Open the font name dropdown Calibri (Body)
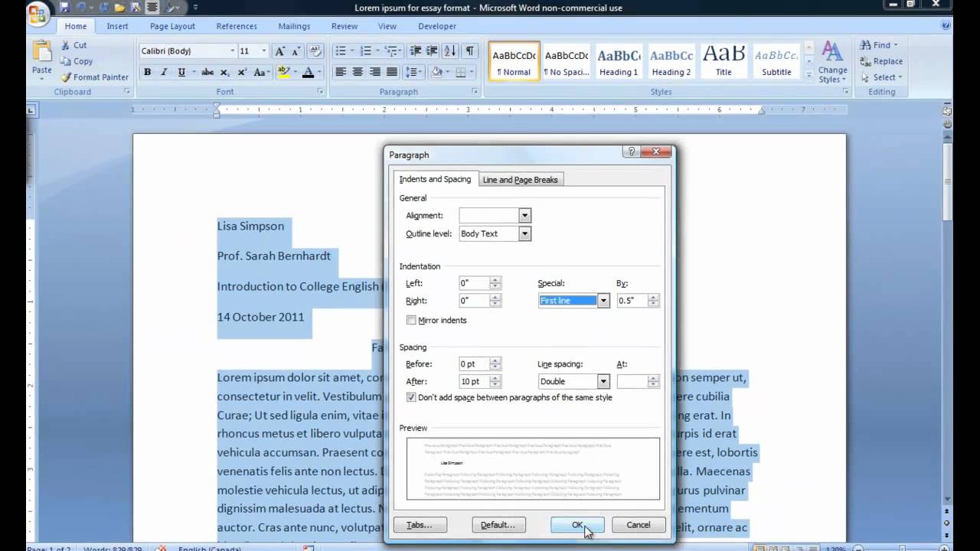980x551 pixels. click(x=233, y=51)
